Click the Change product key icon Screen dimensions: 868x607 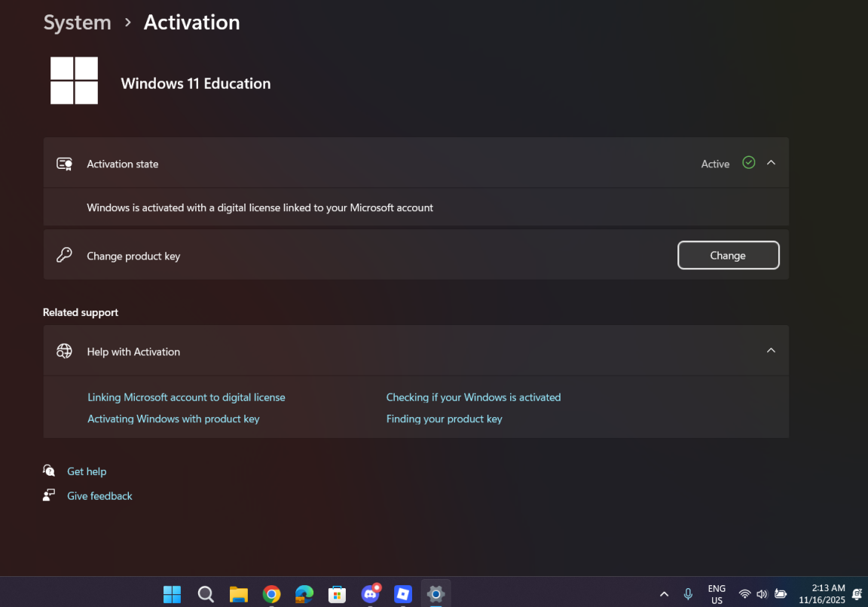[x=64, y=255]
